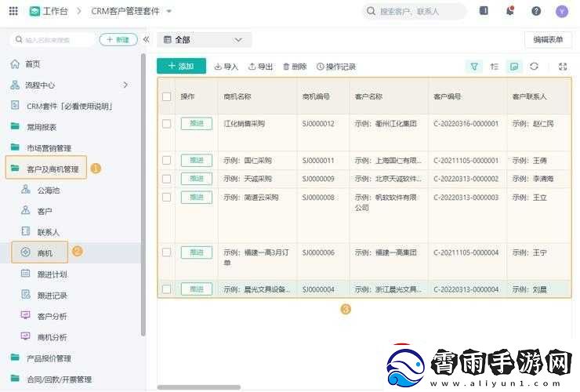Tick checkbox for row SJ0000011
This screenshot has height=392, width=580.
(166, 160)
